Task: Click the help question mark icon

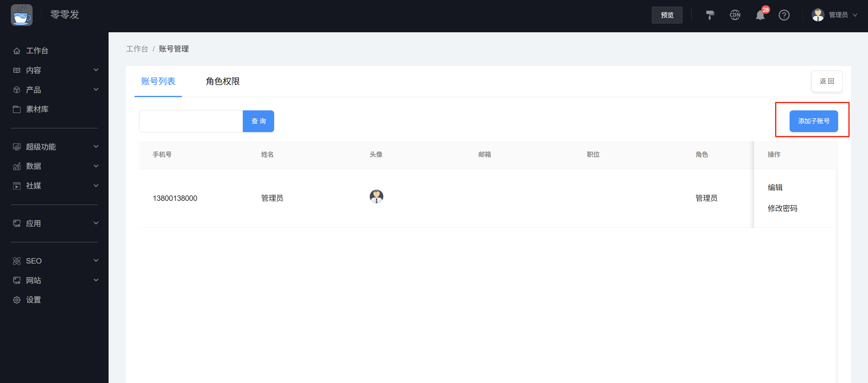Action: [x=784, y=15]
